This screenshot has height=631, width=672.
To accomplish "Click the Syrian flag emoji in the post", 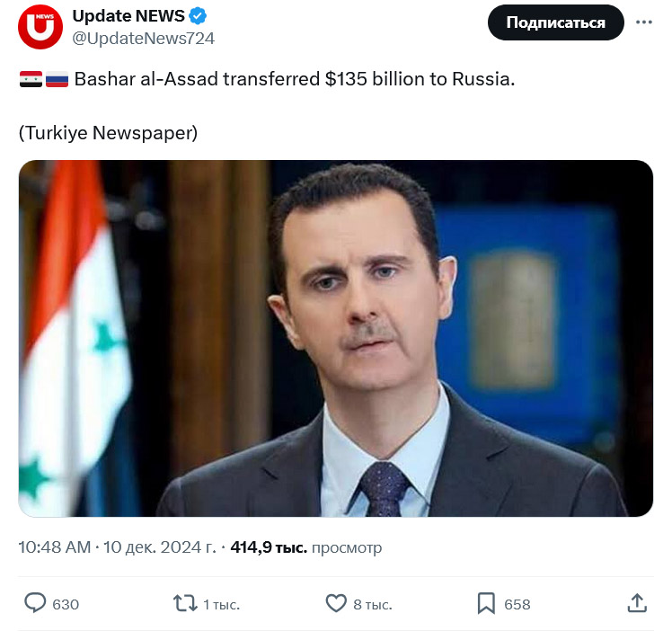I will (x=30, y=79).
